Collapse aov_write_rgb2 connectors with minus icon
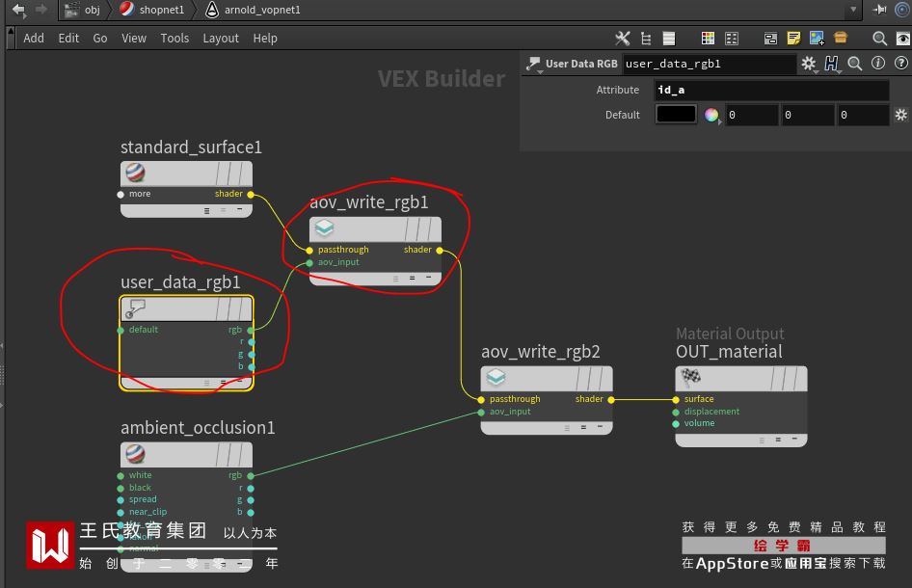912x588 pixels. 601,427
